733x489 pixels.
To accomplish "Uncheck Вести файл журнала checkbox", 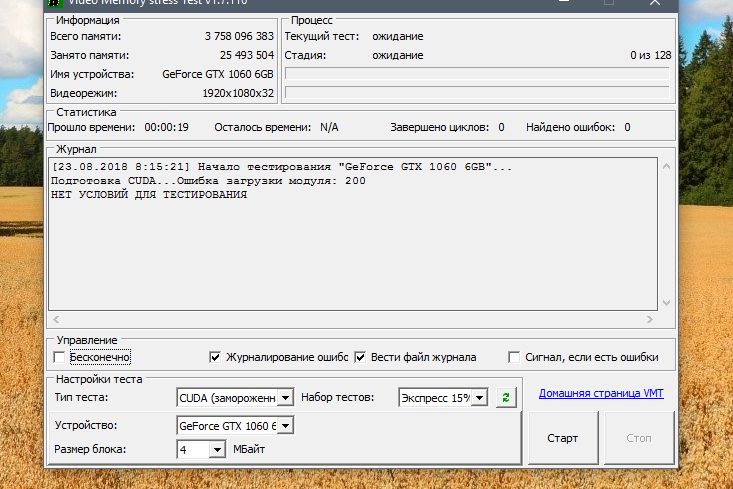I will coord(360,358).
